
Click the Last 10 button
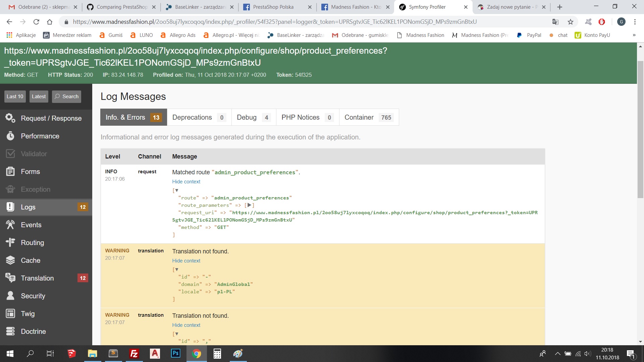pos(15,97)
